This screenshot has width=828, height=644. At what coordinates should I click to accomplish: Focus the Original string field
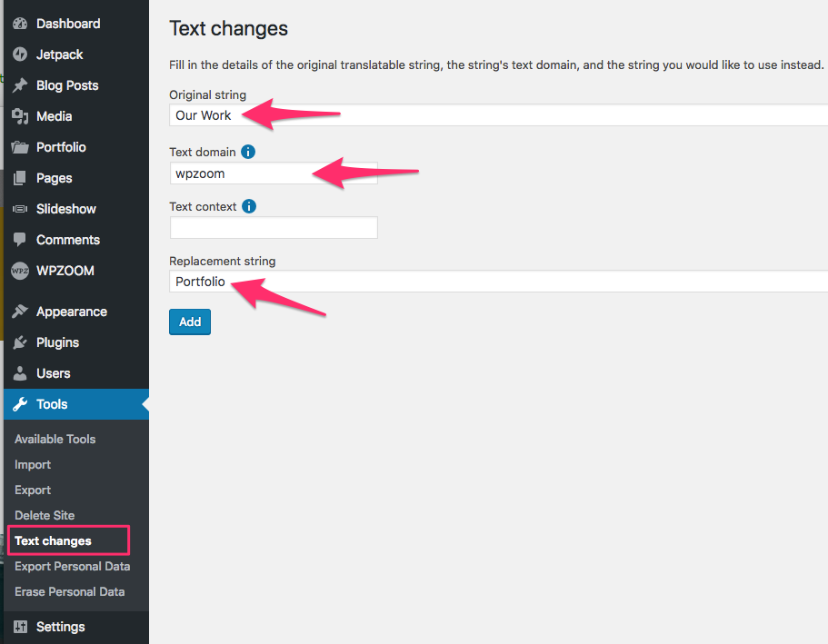click(498, 115)
